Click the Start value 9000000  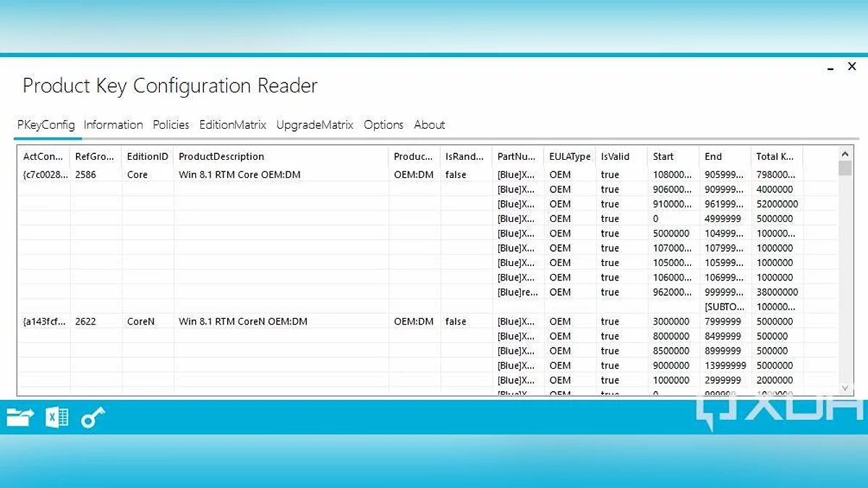(x=671, y=366)
